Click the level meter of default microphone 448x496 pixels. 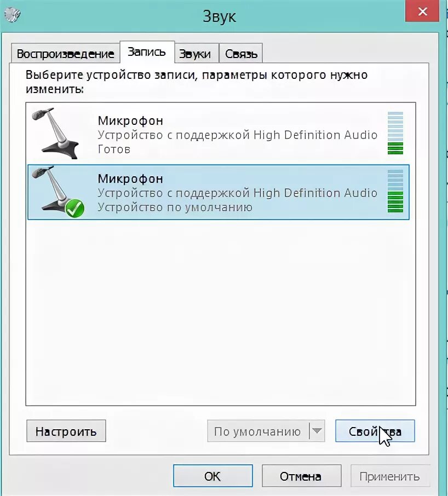(x=395, y=191)
